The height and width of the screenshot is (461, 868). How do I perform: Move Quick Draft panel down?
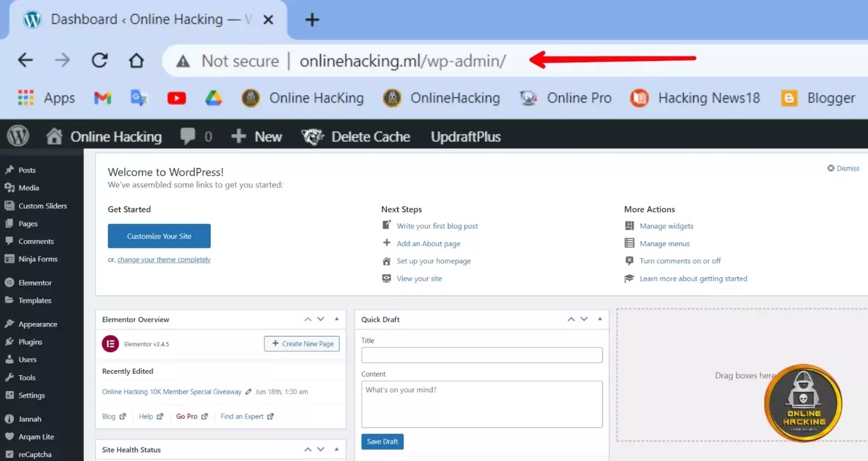coord(584,319)
